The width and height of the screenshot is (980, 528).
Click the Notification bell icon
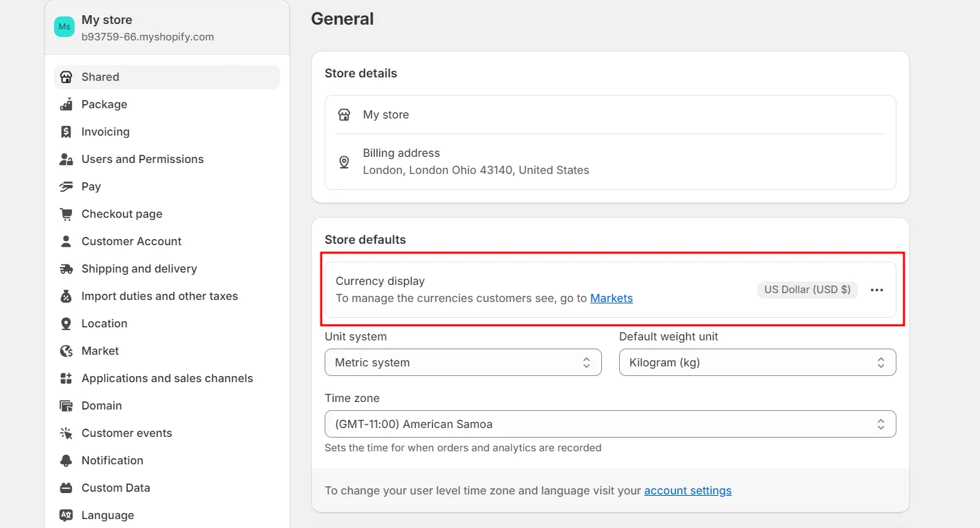66,460
